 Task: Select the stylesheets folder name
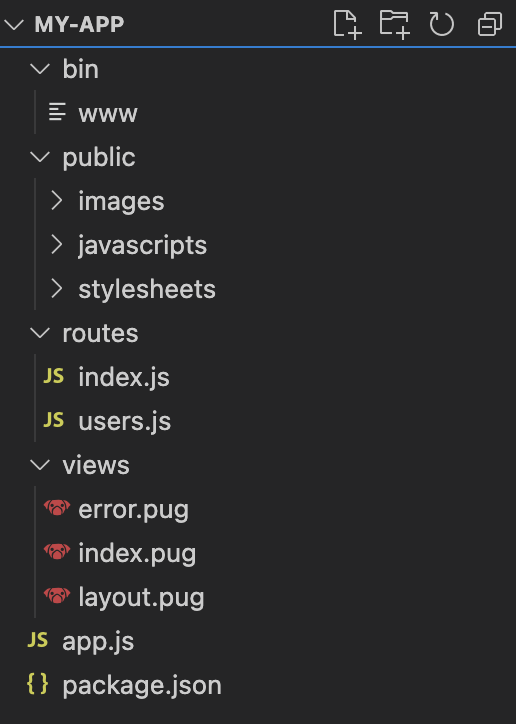[147, 289]
